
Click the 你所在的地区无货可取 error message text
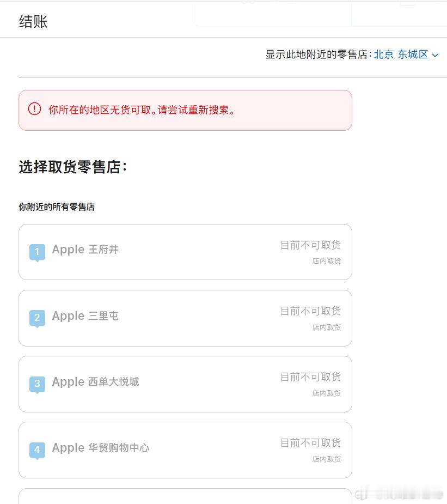(142, 110)
